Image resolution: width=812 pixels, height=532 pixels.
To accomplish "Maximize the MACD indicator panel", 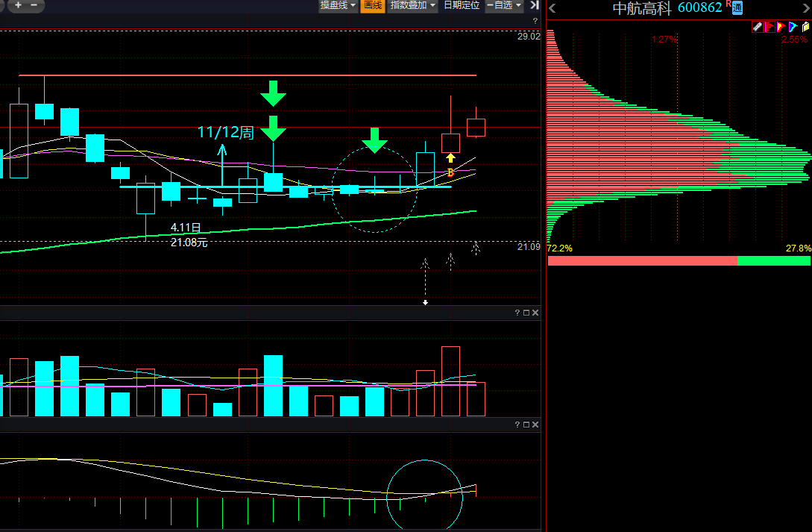I will pos(526,425).
